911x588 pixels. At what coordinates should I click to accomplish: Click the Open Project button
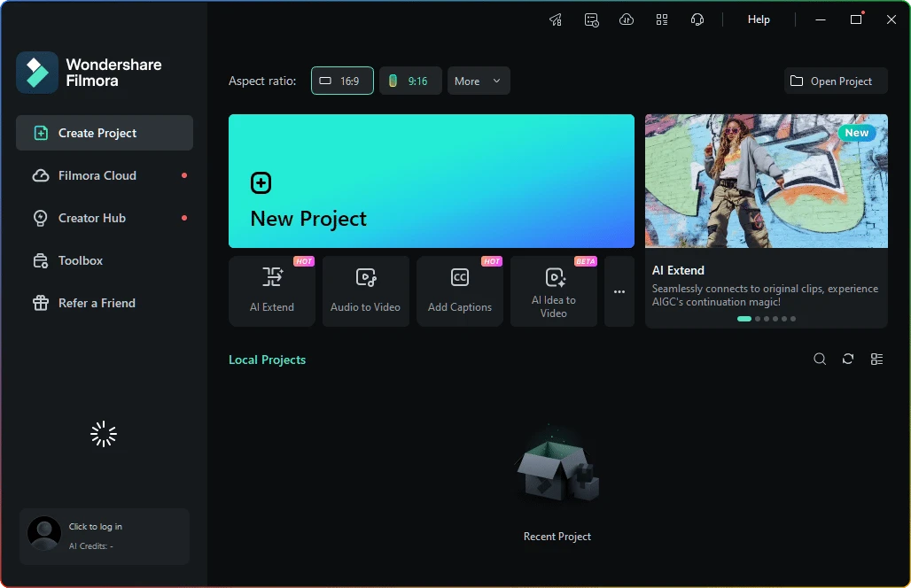tap(836, 81)
